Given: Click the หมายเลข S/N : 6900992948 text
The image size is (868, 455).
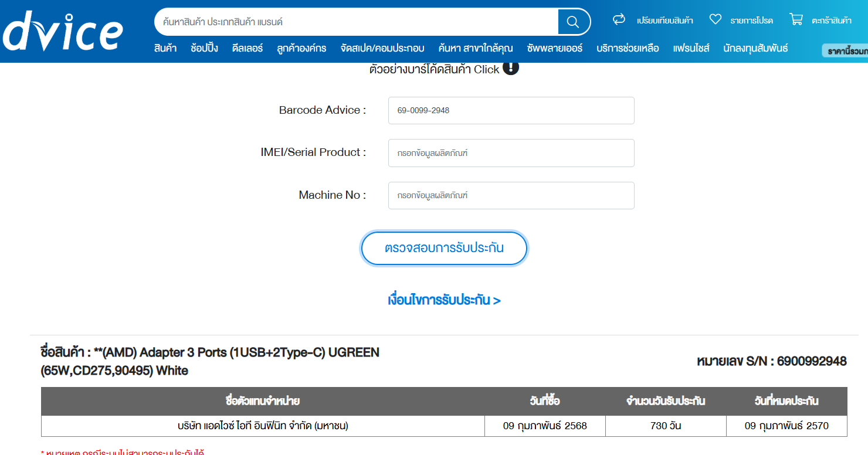Looking at the screenshot, I should pos(772,361).
